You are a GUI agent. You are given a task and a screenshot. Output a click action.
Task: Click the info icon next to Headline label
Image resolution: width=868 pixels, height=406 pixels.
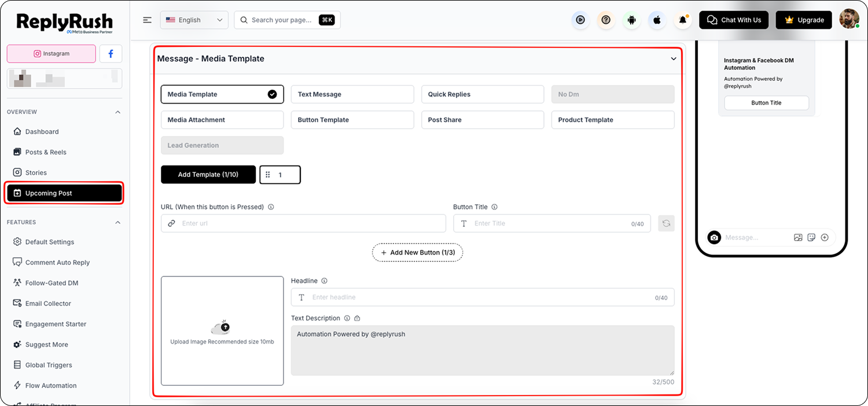pos(324,281)
